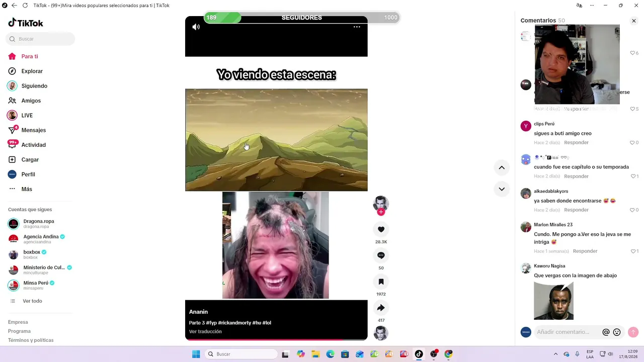This screenshot has height=362, width=644.
Task: Click the Buscar search field in TikTok sidebar
Action: (40, 39)
